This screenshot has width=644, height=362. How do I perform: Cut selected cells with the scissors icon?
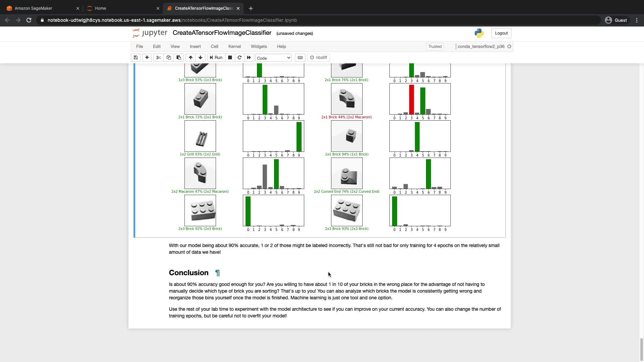pyautogui.click(x=159, y=58)
